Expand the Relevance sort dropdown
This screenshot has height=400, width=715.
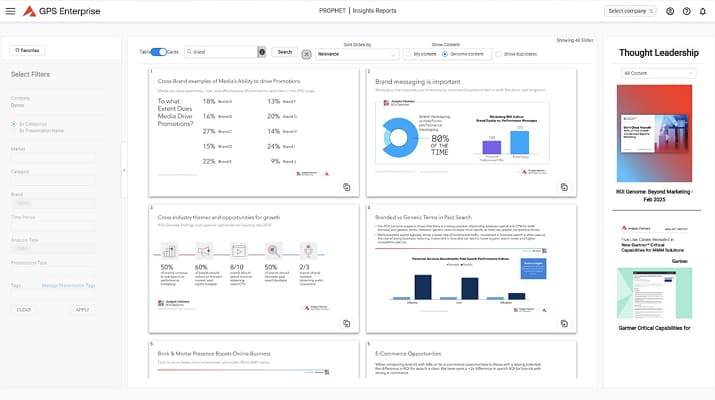(355, 53)
